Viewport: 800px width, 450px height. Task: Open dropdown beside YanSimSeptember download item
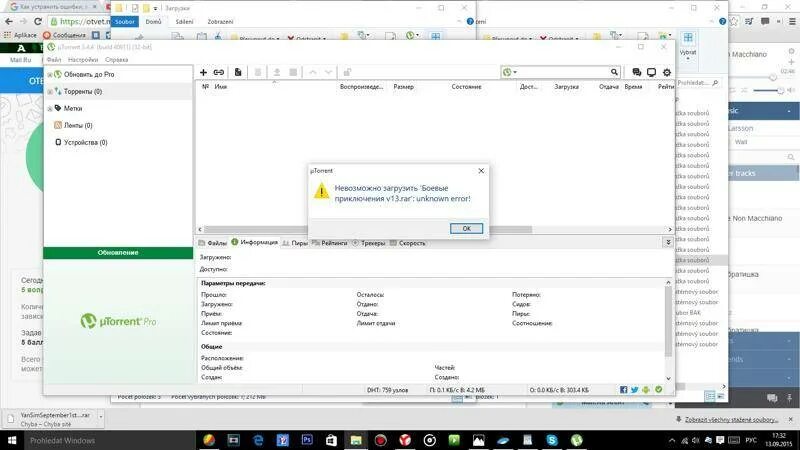(x=101, y=417)
